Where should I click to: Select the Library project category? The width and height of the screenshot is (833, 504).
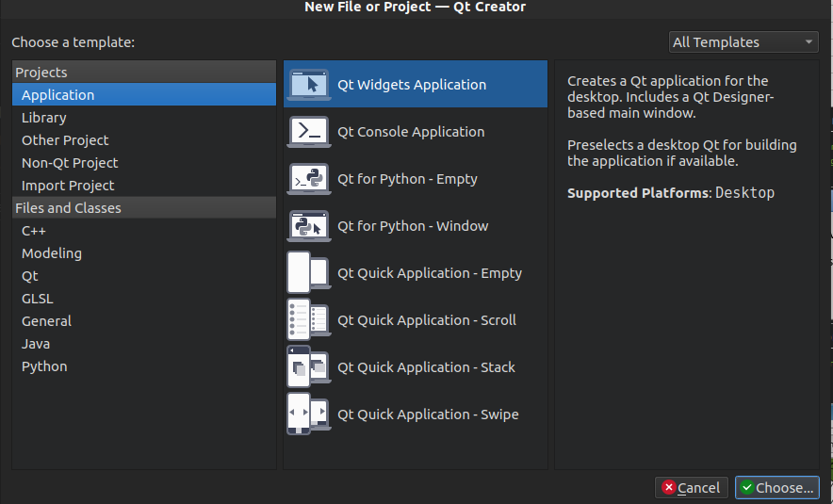tap(44, 118)
